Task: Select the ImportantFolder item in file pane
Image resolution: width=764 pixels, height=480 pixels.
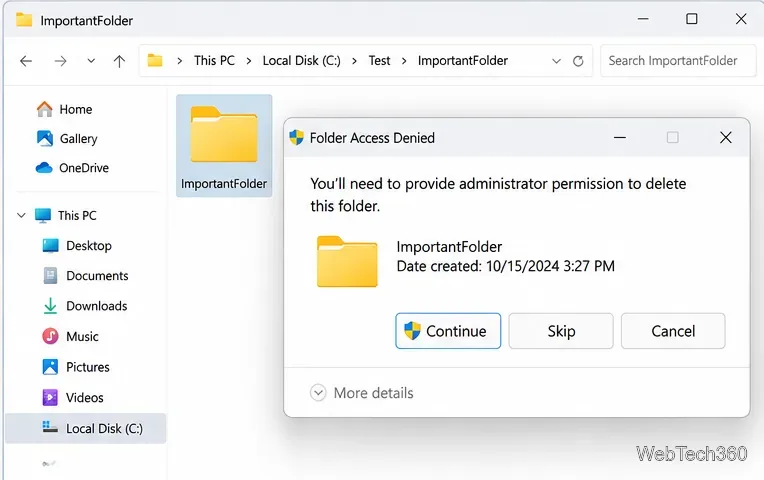Action: (224, 146)
